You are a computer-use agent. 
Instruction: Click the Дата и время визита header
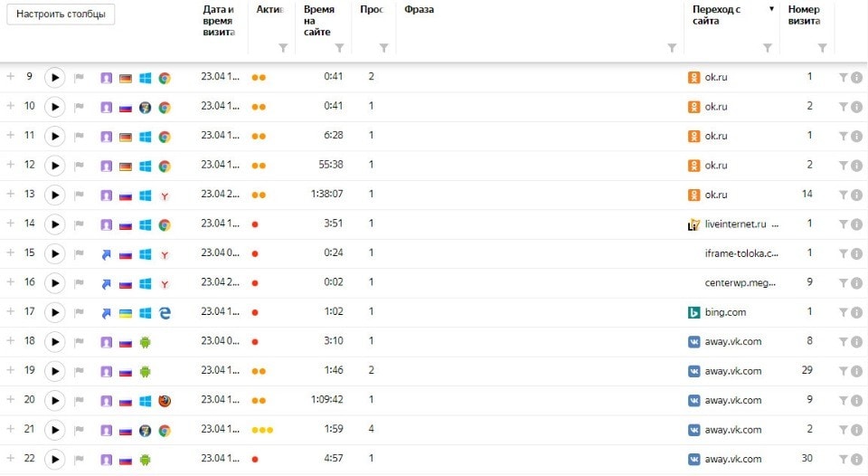(x=218, y=20)
